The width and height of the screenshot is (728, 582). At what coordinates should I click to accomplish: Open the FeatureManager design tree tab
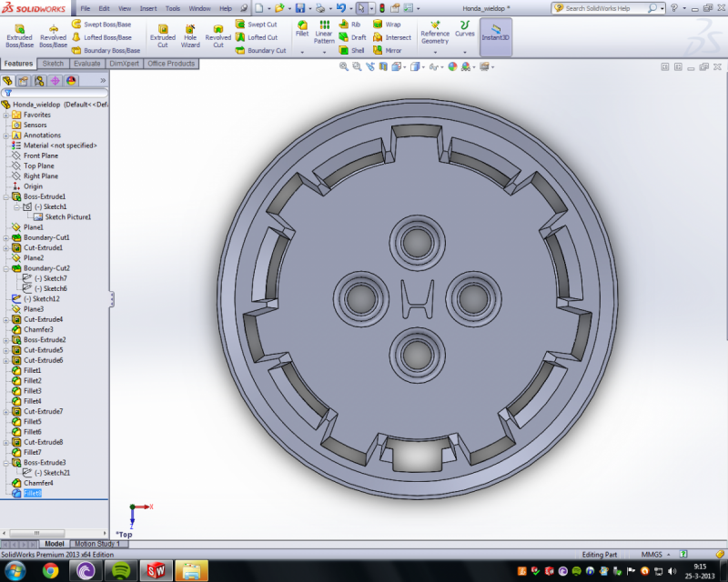pos(7,81)
